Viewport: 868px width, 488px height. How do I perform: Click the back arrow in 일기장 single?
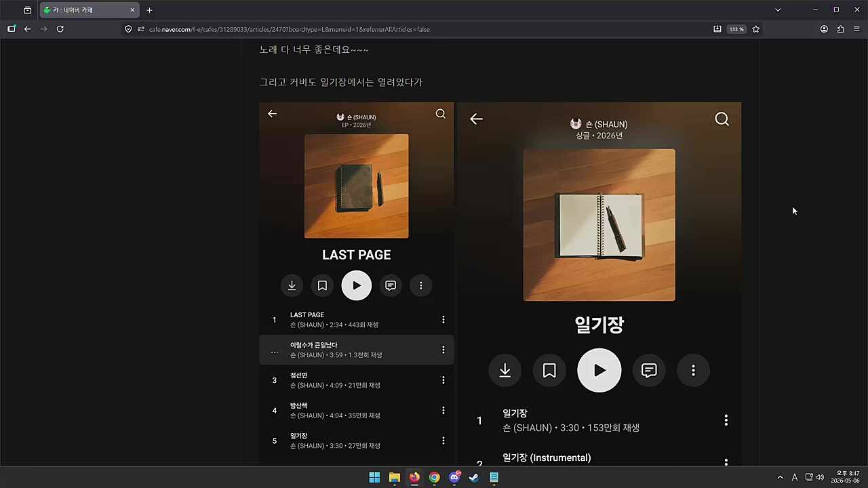pyautogui.click(x=476, y=119)
